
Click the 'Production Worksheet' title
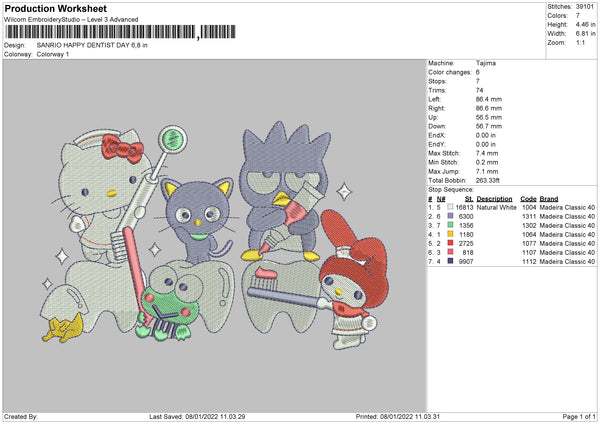pyautogui.click(x=55, y=8)
